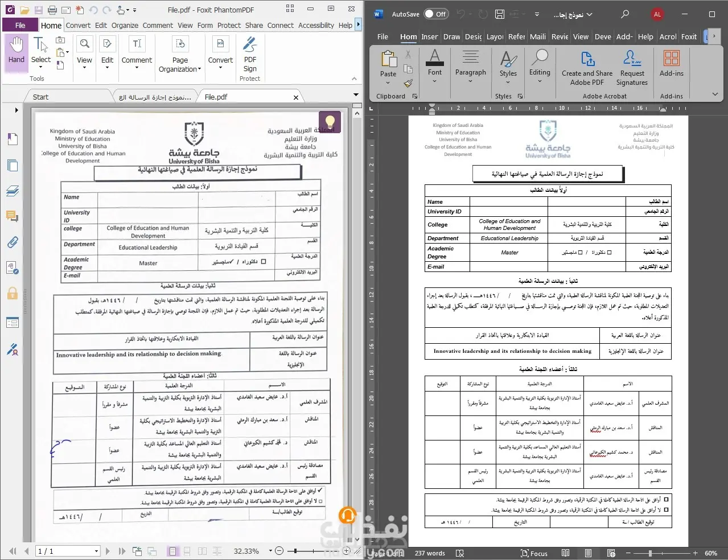Screen dimensions: 728x560
Task: Expand the Paragraph group dropdown in Word
Action: [471, 81]
